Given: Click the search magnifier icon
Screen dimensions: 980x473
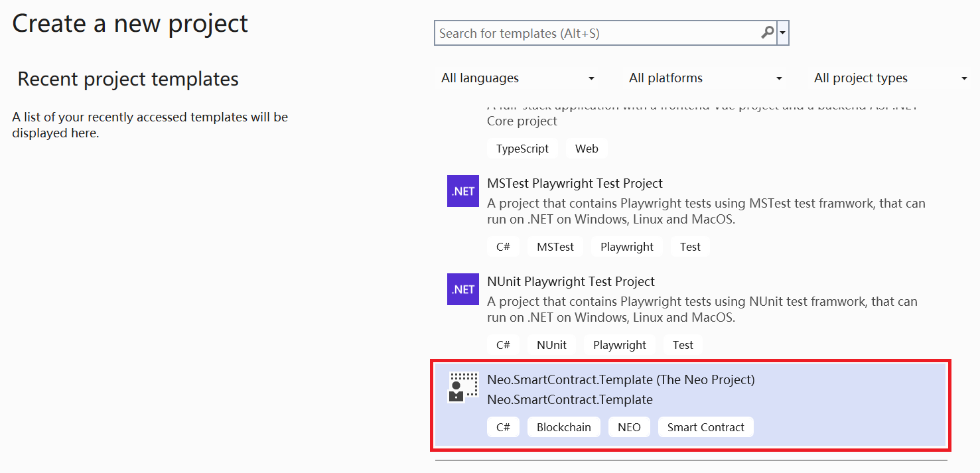Looking at the screenshot, I should pyautogui.click(x=767, y=33).
